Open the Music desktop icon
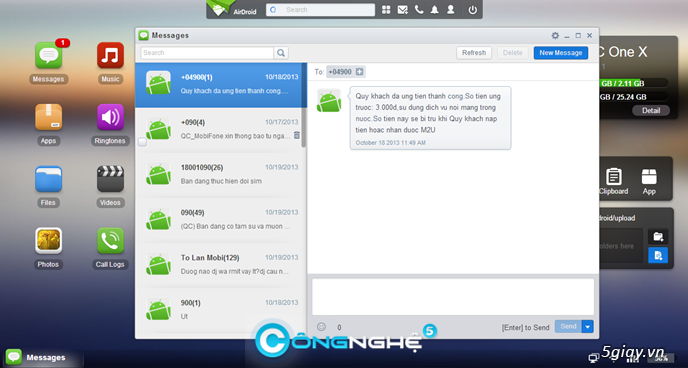Screen dimensions: 688x368 pyautogui.click(x=110, y=55)
